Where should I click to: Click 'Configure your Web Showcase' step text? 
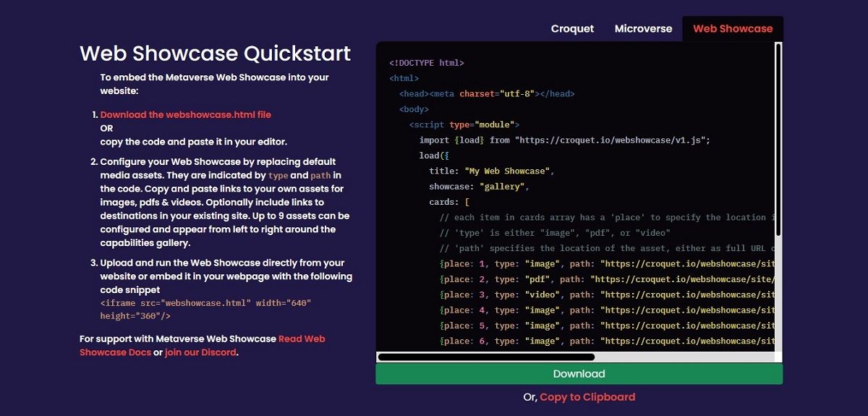(225, 203)
